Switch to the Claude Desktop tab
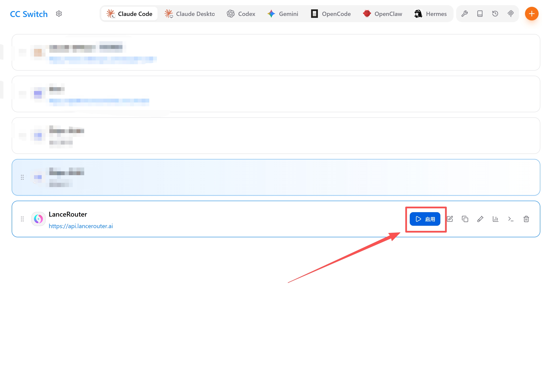The image size is (552, 392). (x=190, y=14)
